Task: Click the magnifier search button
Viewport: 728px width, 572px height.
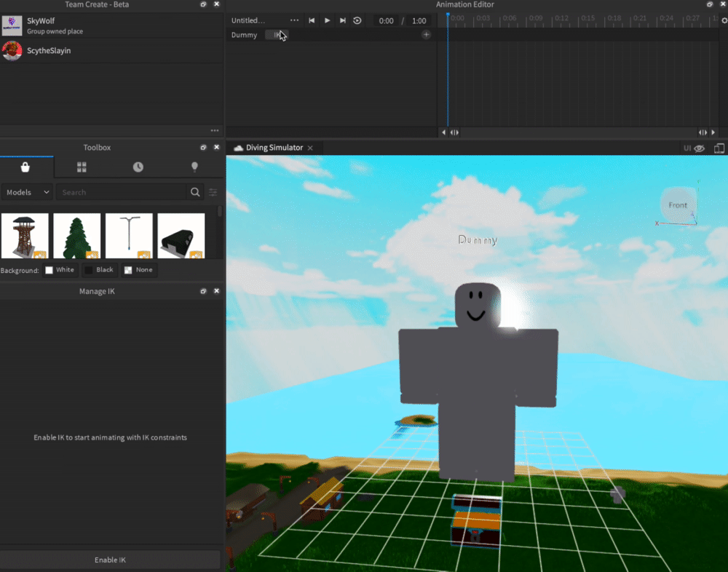Action: click(x=195, y=192)
